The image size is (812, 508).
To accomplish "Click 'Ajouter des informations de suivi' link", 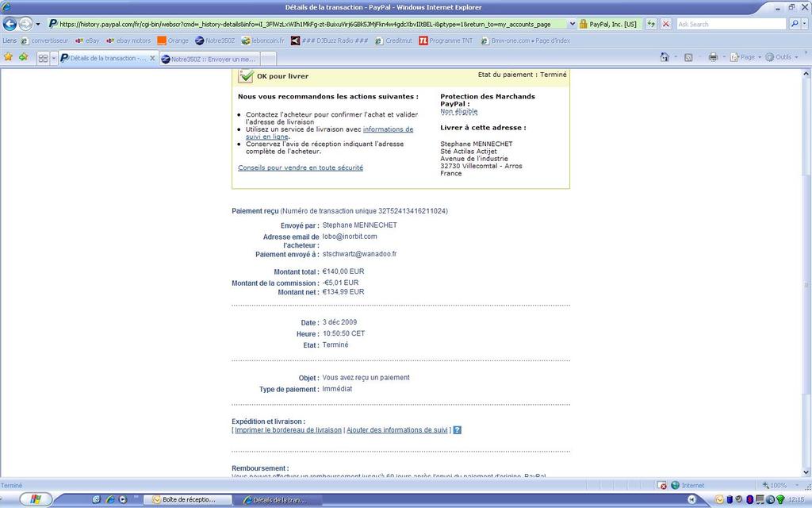I will pos(397,430).
